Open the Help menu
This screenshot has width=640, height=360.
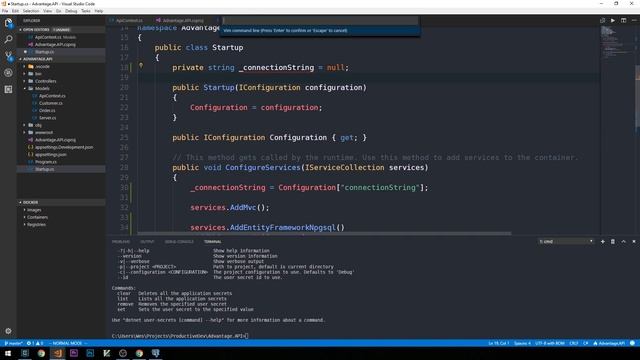pos(99,11)
